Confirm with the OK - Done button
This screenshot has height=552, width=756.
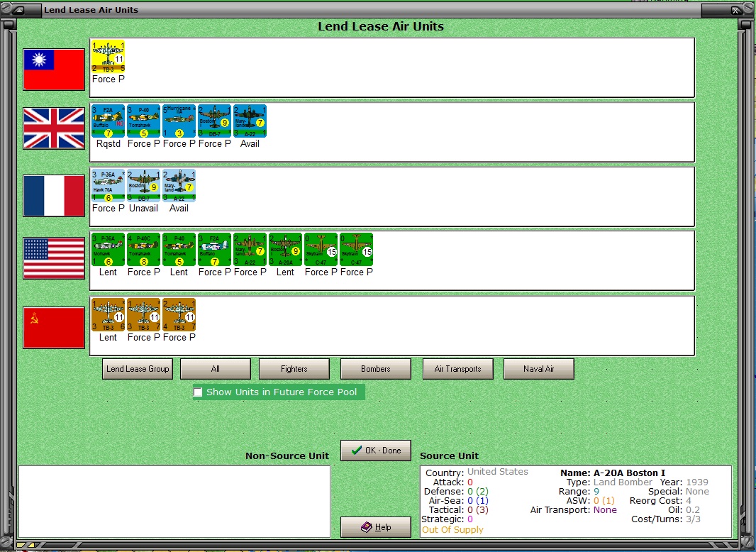pos(375,450)
